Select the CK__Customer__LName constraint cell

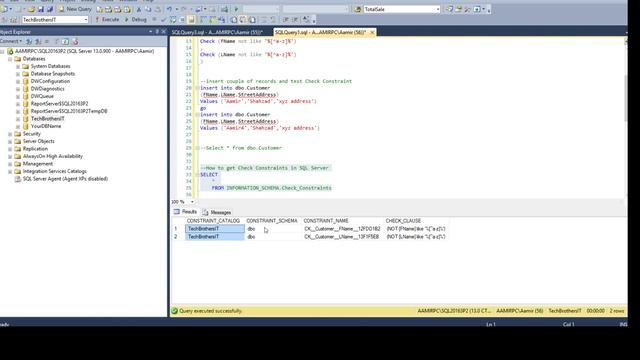tap(342, 237)
